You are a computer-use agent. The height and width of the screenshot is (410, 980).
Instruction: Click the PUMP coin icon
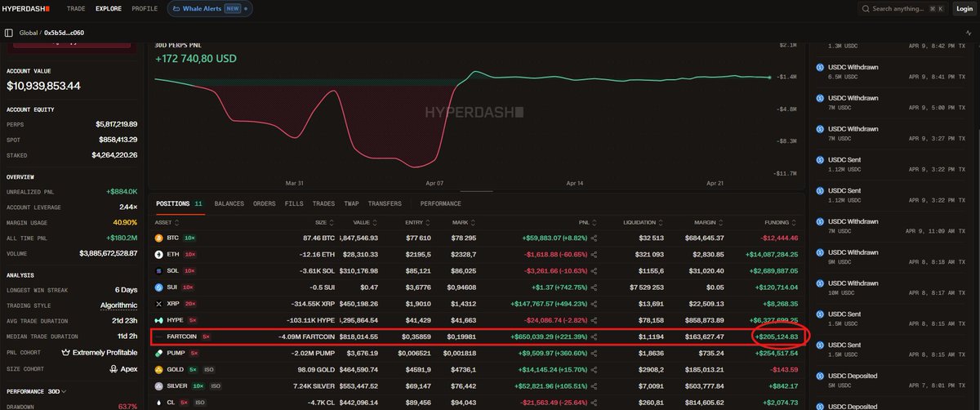pos(158,354)
